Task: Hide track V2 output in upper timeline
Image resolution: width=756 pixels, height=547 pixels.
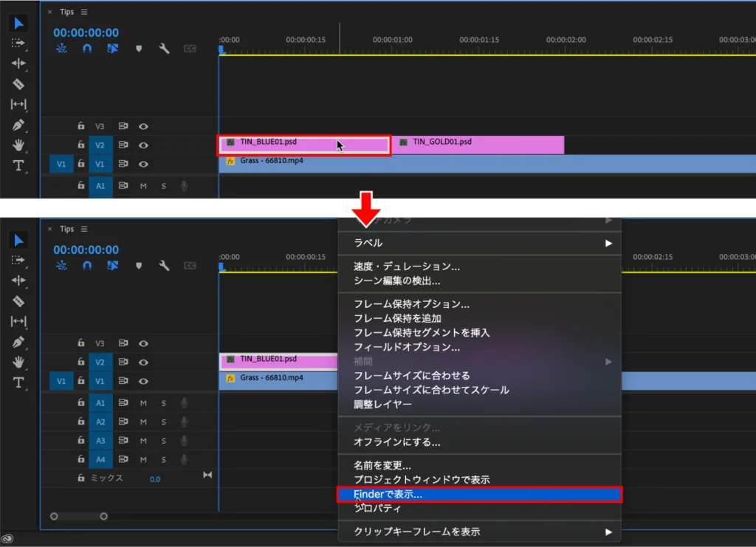Action: point(143,145)
